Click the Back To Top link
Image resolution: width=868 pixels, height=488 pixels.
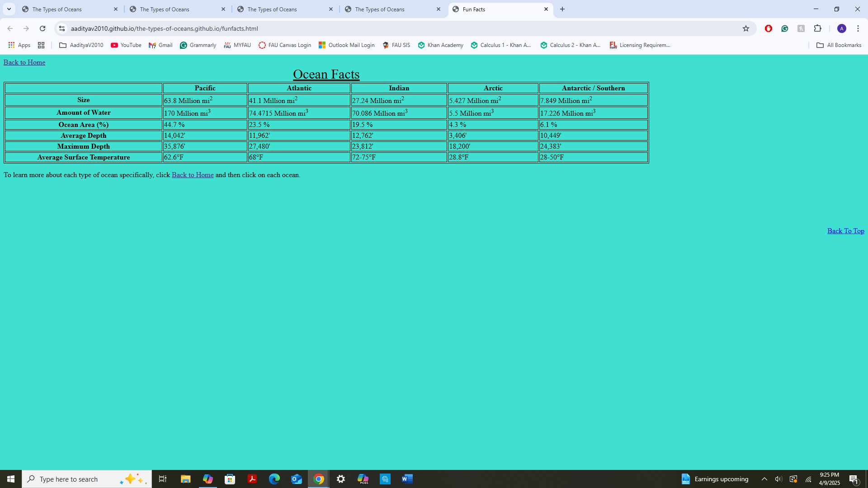(x=845, y=231)
